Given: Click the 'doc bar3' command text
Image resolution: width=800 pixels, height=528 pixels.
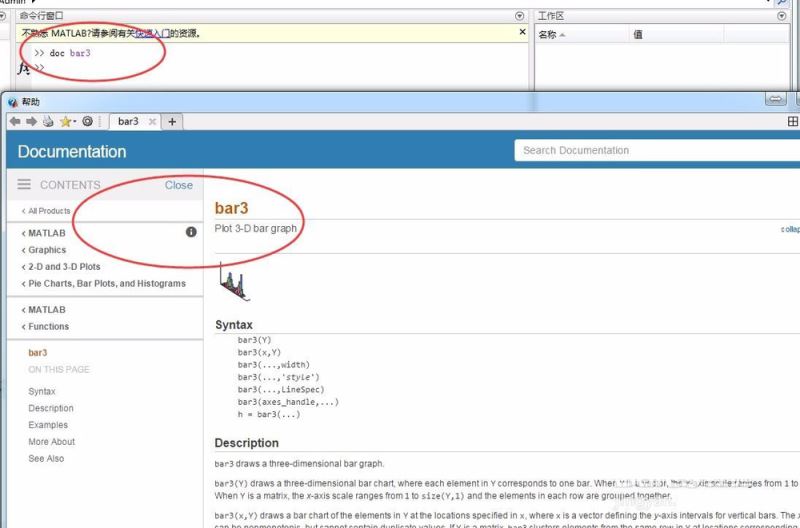Looking at the screenshot, I should [70, 53].
